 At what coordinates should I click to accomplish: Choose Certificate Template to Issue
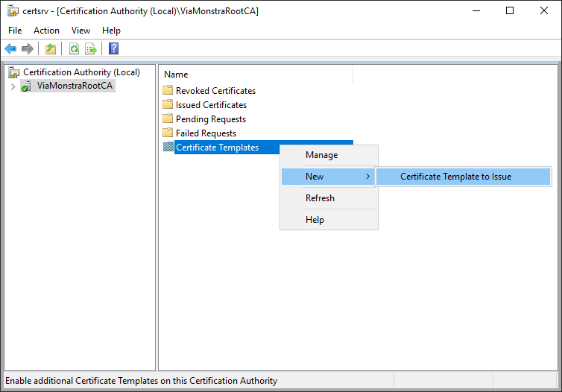tap(455, 177)
